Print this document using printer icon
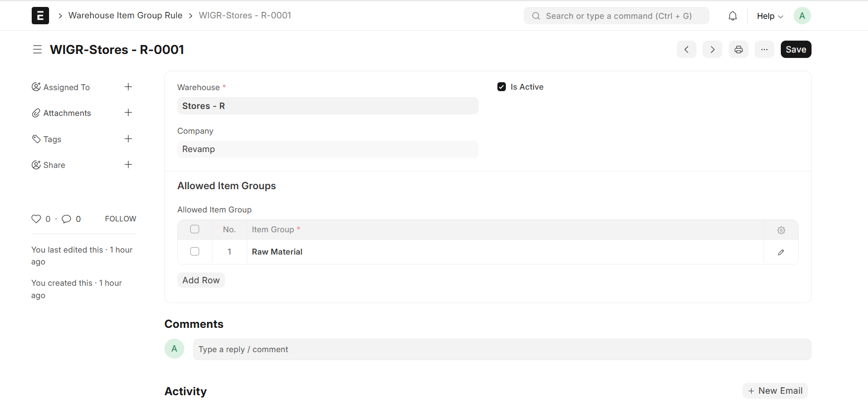868x416 pixels. tap(738, 50)
